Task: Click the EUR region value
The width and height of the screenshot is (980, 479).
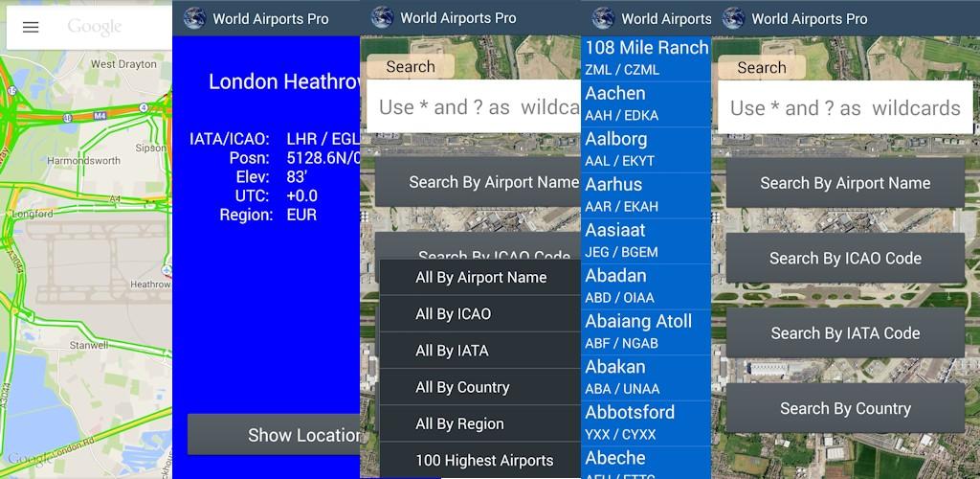Action: (301, 216)
